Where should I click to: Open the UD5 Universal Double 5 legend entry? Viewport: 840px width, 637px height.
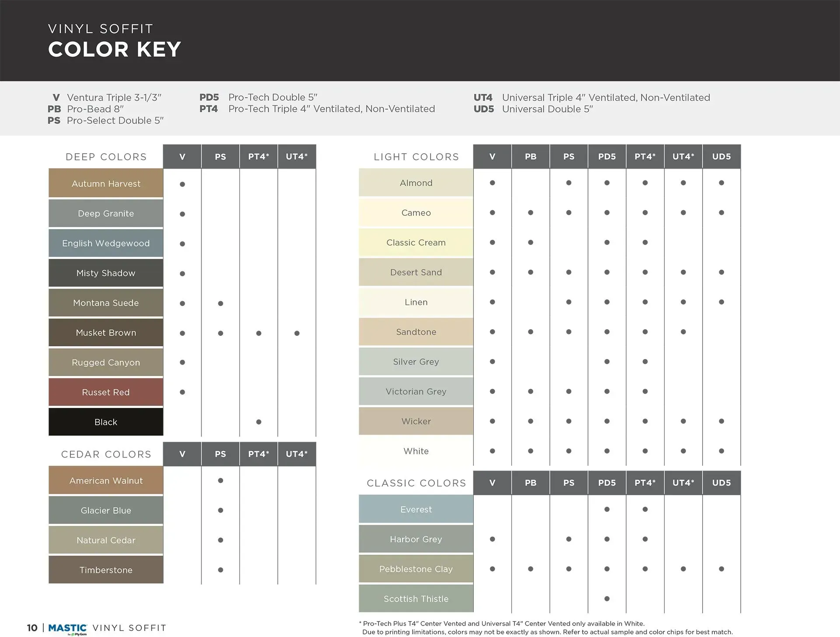click(x=548, y=109)
